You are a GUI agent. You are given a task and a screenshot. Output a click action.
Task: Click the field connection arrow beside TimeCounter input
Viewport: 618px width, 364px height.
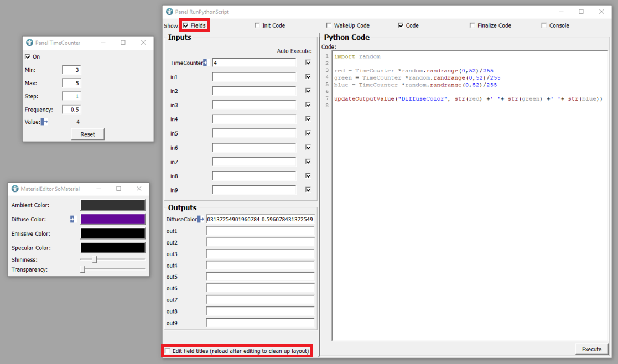205,63
